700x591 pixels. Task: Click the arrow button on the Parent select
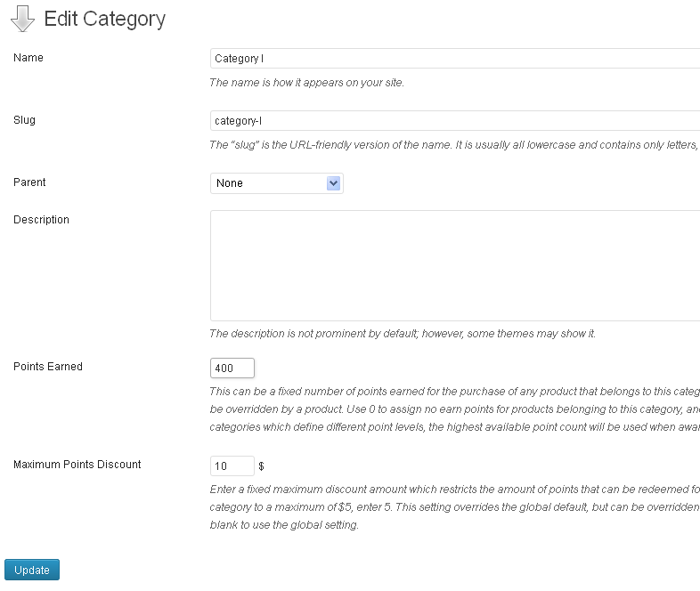pyautogui.click(x=333, y=183)
